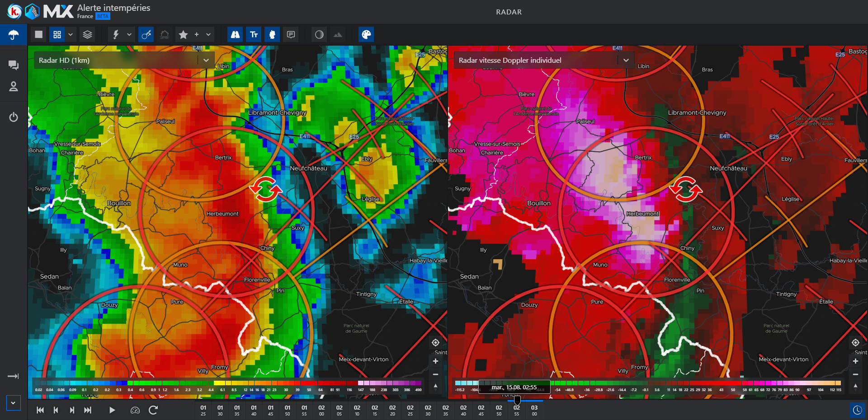The height and width of the screenshot is (420, 868).
Task: Toggle the roads overlay icon
Action: point(236,34)
